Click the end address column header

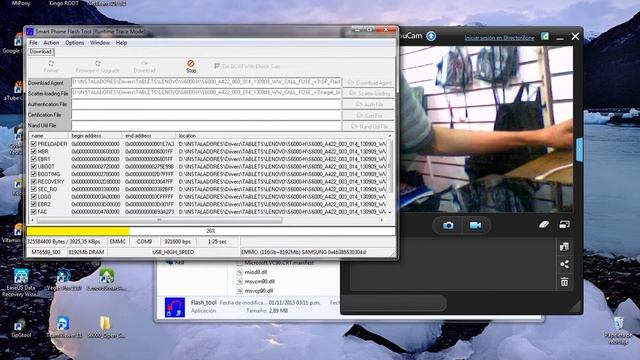[x=149, y=136]
